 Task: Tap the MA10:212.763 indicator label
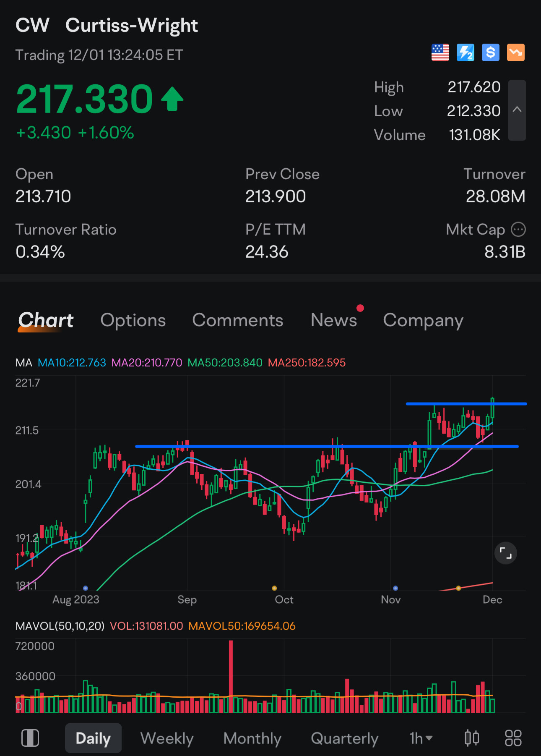point(72,363)
